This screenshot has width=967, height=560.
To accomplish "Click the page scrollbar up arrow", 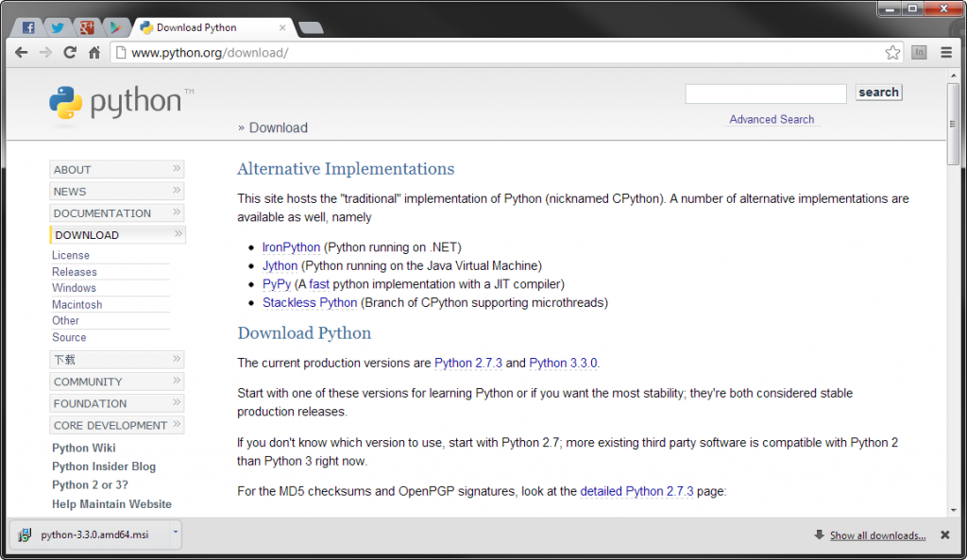I will 954,76.
